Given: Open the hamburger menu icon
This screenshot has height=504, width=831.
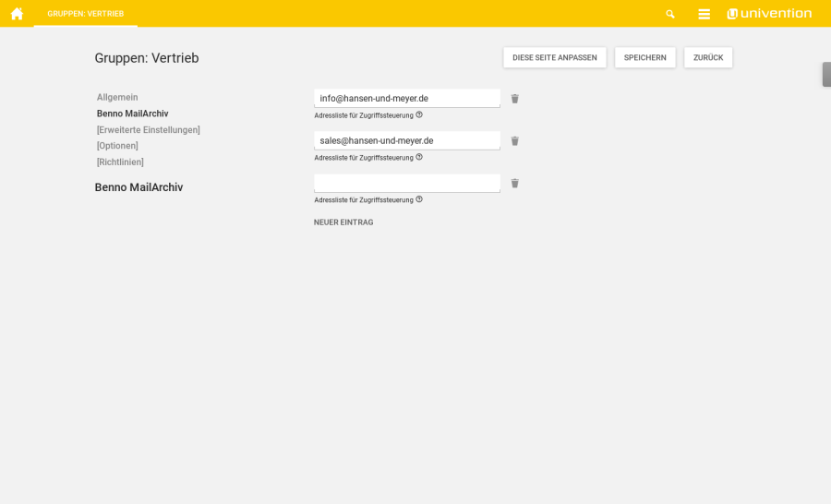Looking at the screenshot, I should pos(704,14).
